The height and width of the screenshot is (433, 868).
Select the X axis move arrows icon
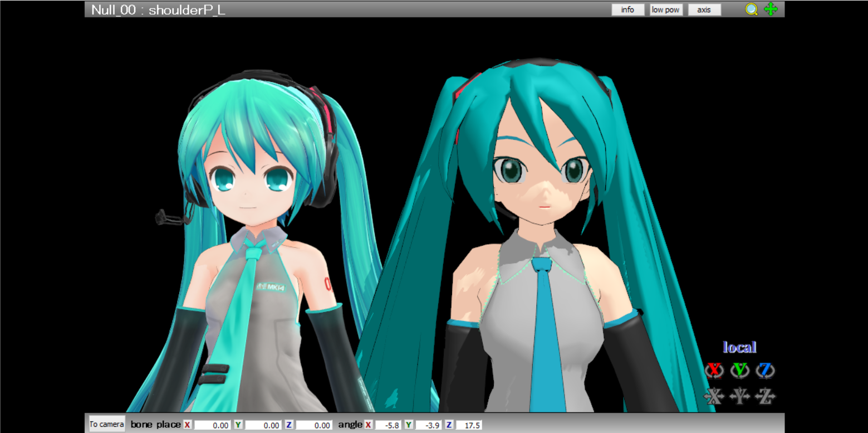[x=715, y=396]
